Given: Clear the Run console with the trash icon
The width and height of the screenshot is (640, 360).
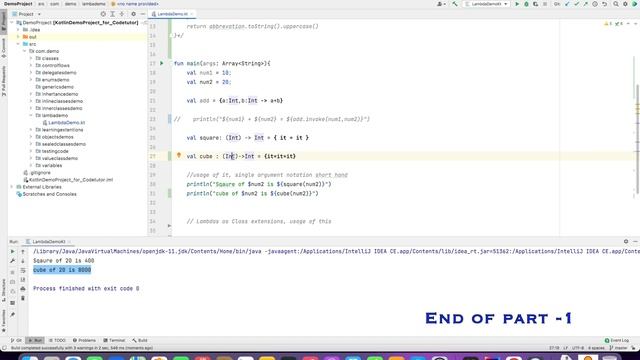Looking at the screenshot, I should (x=23, y=298).
